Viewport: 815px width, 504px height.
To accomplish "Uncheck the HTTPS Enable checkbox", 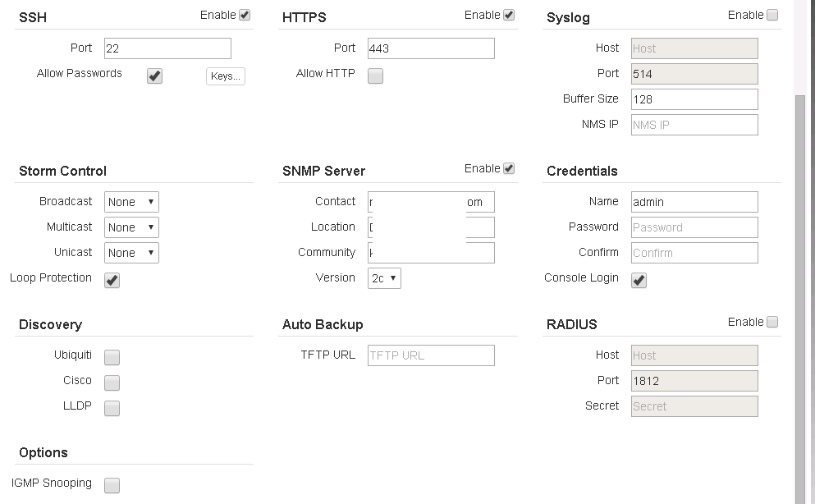I will coord(509,15).
